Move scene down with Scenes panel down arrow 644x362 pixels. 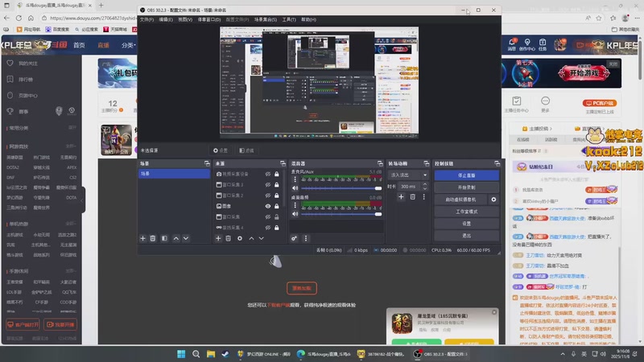coord(186,238)
